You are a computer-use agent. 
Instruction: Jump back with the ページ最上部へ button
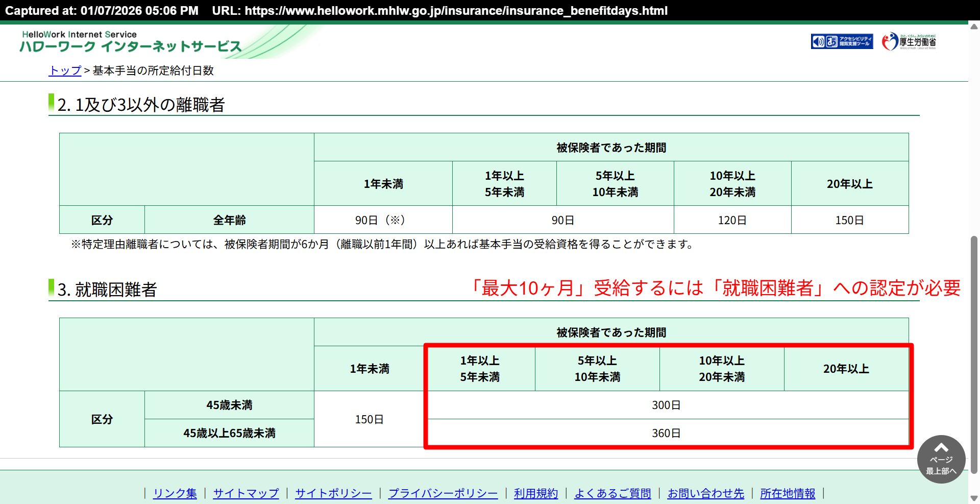point(941,459)
